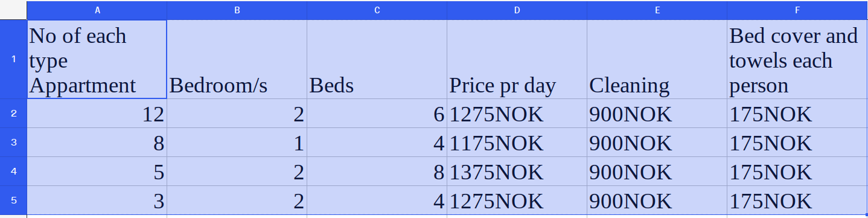This screenshot has width=868, height=218.
Task: Select the apartment count cell showing 12
Action: 97,114
